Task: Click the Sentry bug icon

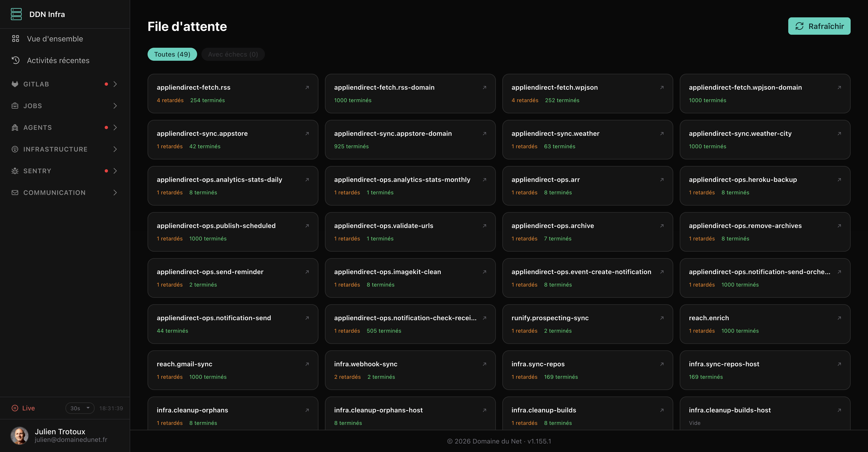Action: click(15, 171)
